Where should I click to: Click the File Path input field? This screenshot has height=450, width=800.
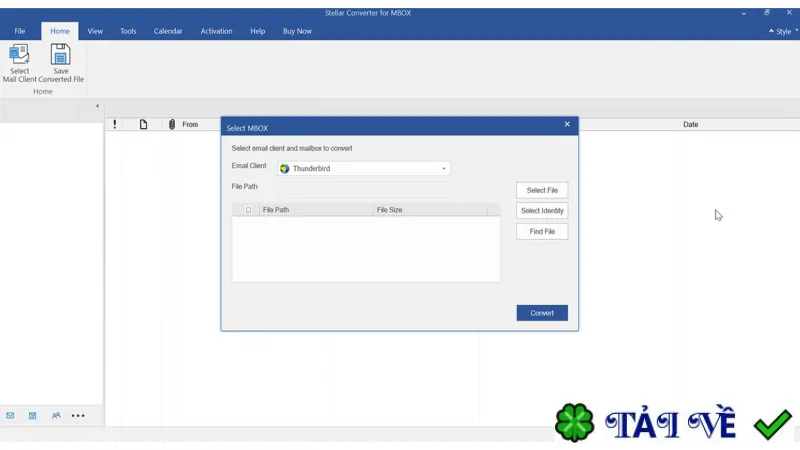[364, 189]
